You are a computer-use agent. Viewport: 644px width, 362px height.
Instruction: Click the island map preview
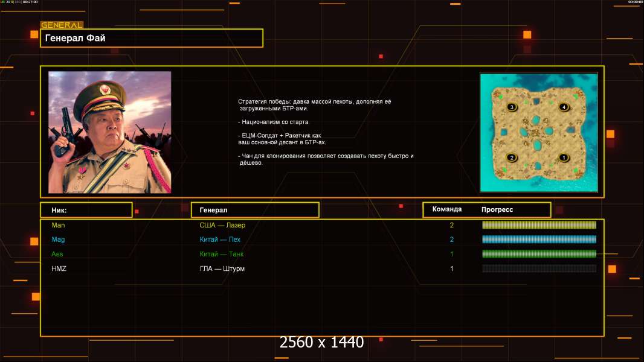click(x=539, y=132)
